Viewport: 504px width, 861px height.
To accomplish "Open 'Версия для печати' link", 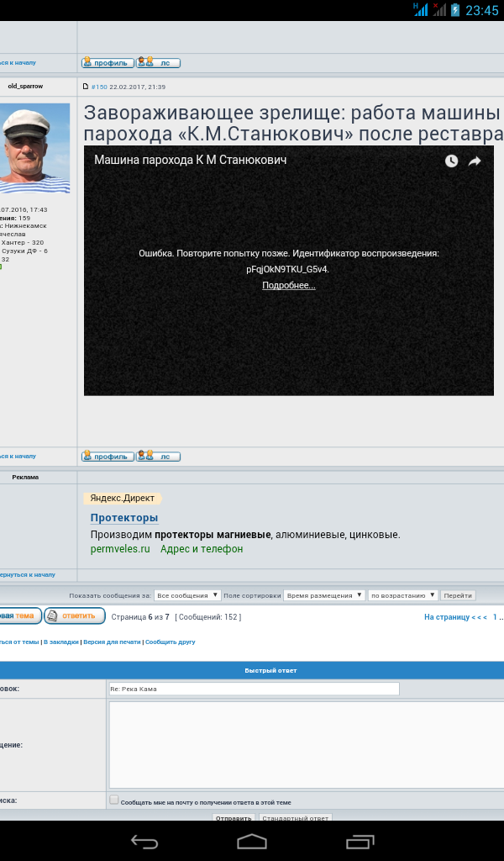I will point(112,642).
